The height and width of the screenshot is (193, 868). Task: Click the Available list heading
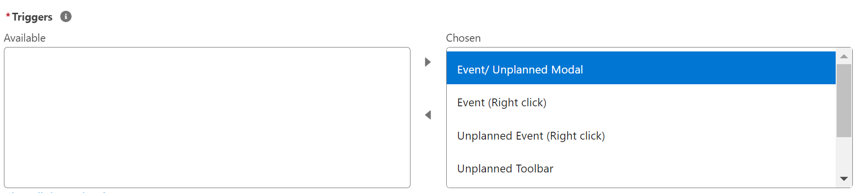point(24,38)
